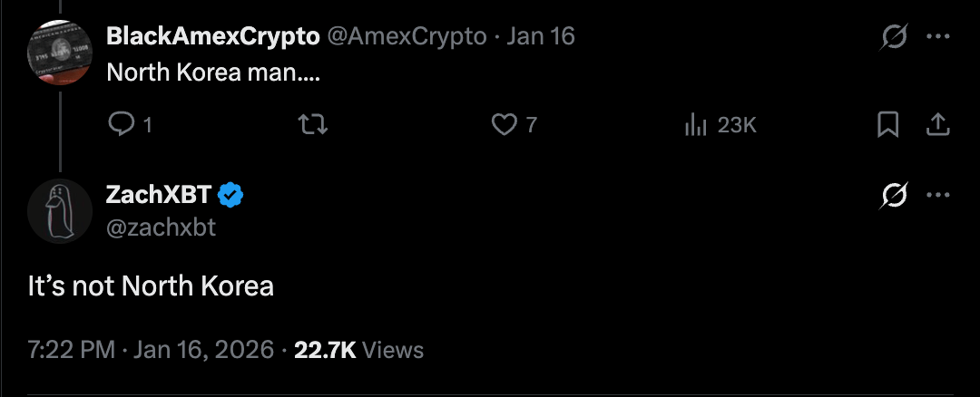This screenshot has height=397, width=980.
Task: Click Grok icon on BlackAmexCrypto tweet
Action: click(894, 37)
